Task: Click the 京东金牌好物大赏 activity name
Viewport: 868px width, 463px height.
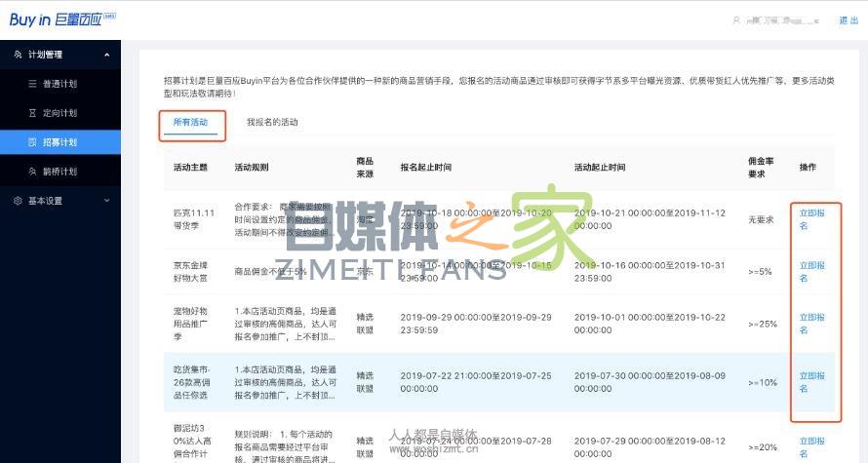Action: [x=190, y=272]
